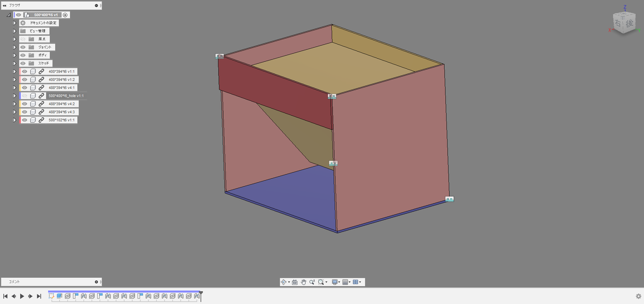This screenshot has height=304, width=644.
Task: Click the ViewCube in the top-right corner
Action: [x=623, y=23]
